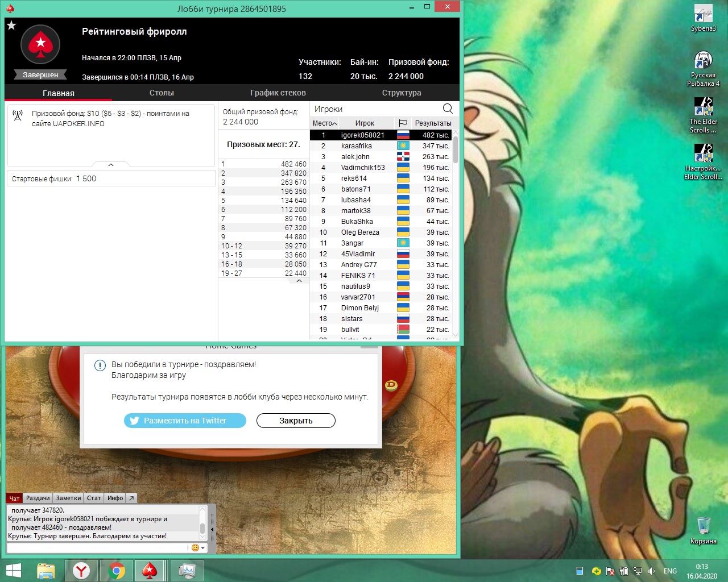The height and width of the screenshot is (582, 728).
Task: Click the PokerStars red spade logo
Action: 40,44
